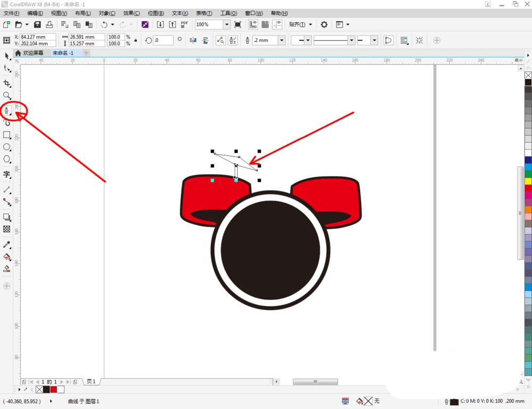The width and height of the screenshot is (532, 409).
Task: Select the Text tool (字)
Action: (x=7, y=174)
